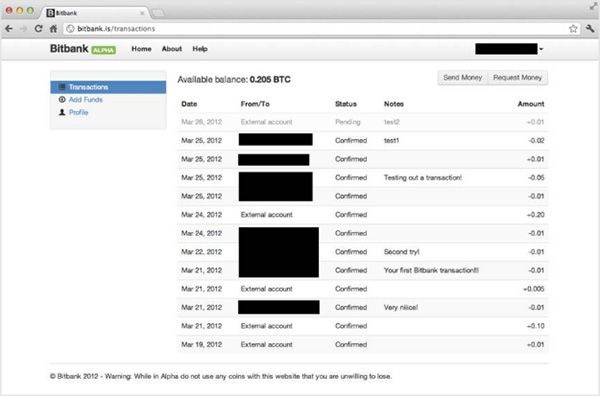Click the ALPHA badge
This screenshot has width=600, height=396.
(x=103, y=50)
